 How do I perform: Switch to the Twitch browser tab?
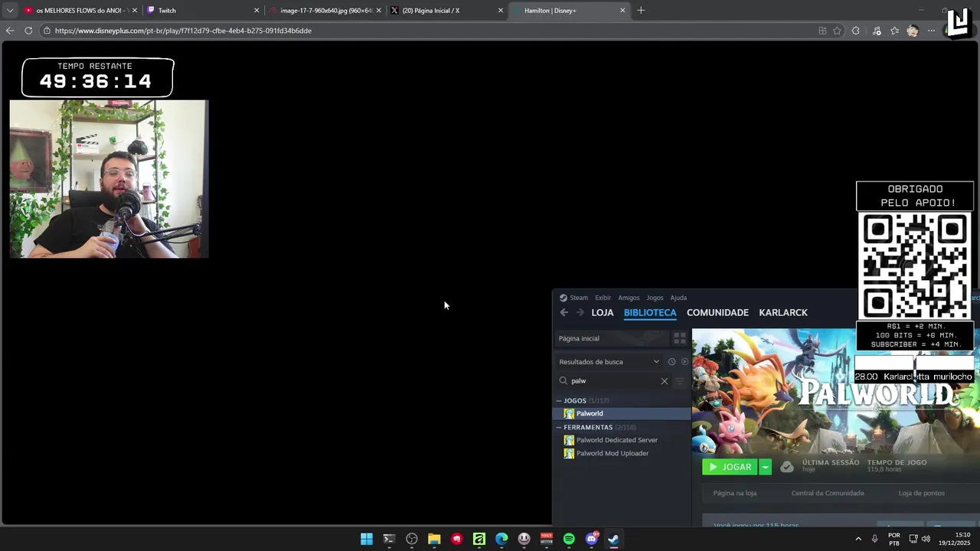tap(201, 11)
